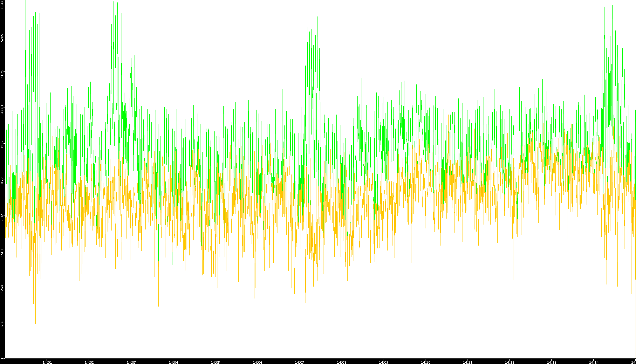The image size is (636, 364).
Task: Click the 5075 value axis label
Action: pyautogui.click(x=2, y=74)
